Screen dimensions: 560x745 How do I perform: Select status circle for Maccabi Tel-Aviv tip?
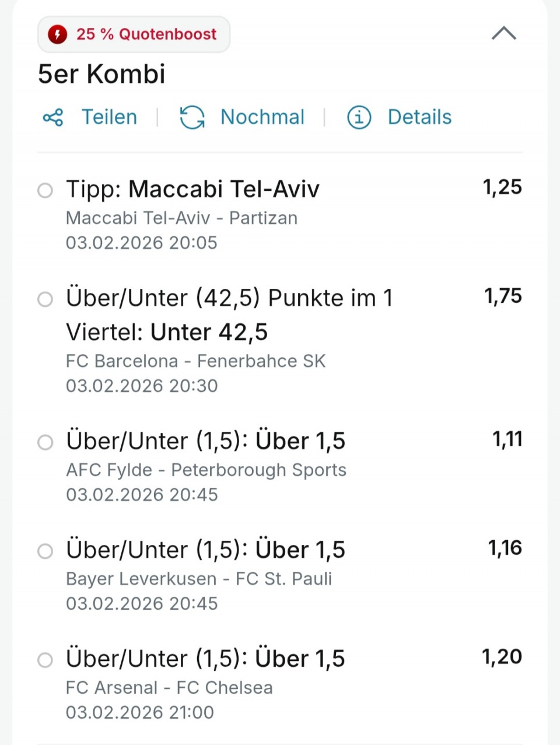tap(45, 191)
